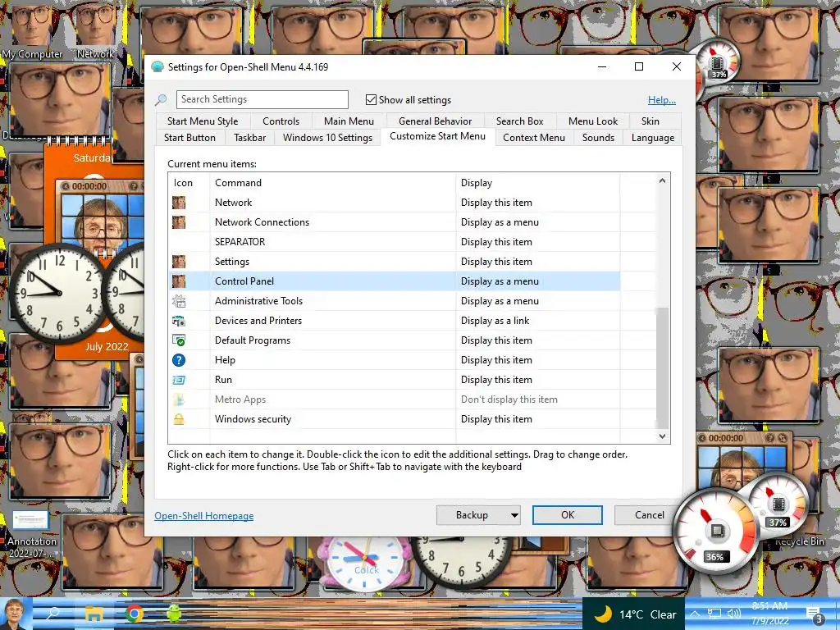Open File Explorer from the taskbar
Viewport: 840px width, 630px height.
point(94,614)
